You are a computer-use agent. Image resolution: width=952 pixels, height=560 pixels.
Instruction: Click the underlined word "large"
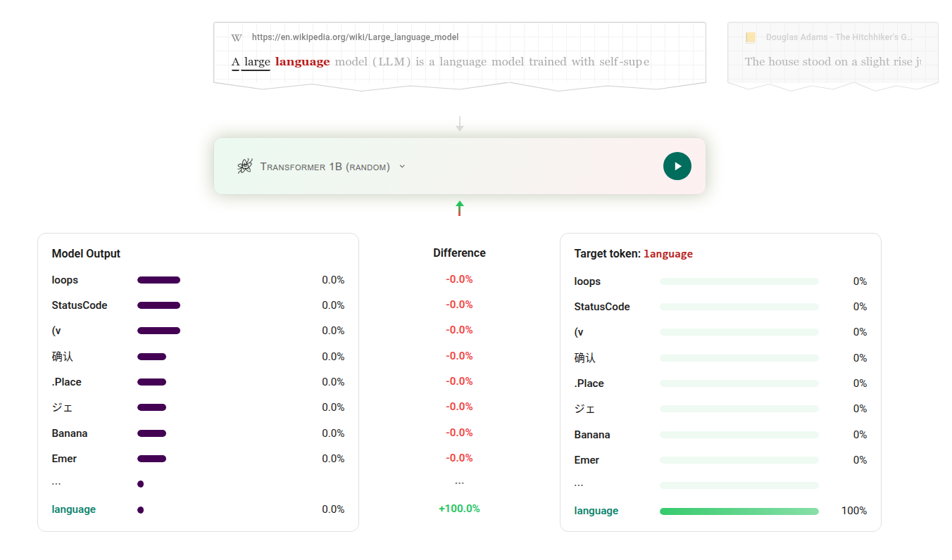257,62
